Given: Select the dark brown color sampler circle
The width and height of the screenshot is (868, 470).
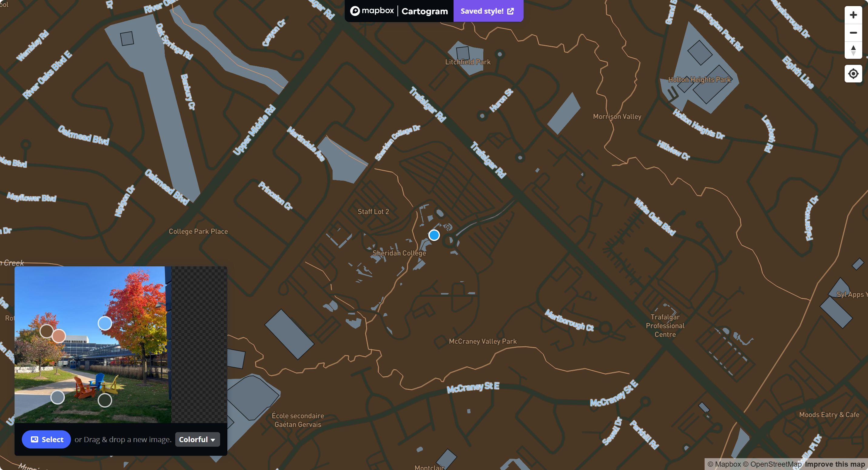Looking at the screenshot, I should click(46, 332).
